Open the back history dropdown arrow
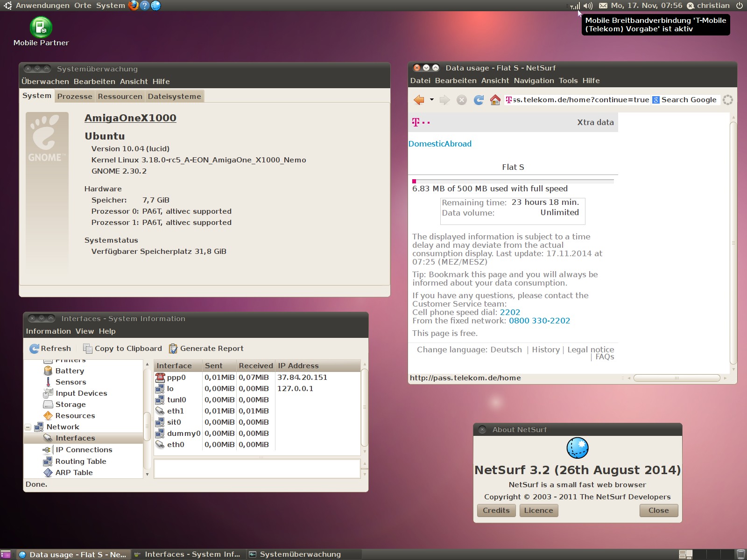Screen dimensions: 747x560 click(x=432, y=100)
